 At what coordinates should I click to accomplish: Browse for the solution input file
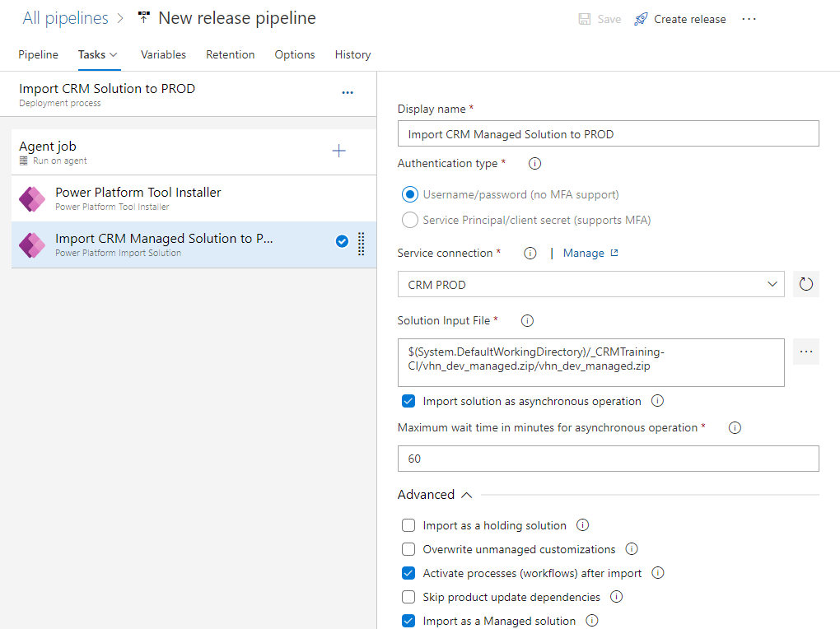pos(806,352)
